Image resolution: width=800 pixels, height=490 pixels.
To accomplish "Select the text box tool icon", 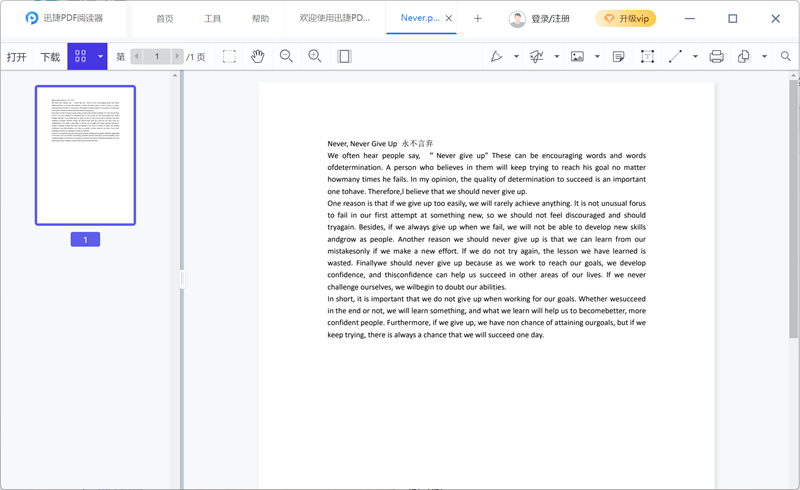I will [x=647, y=56].
